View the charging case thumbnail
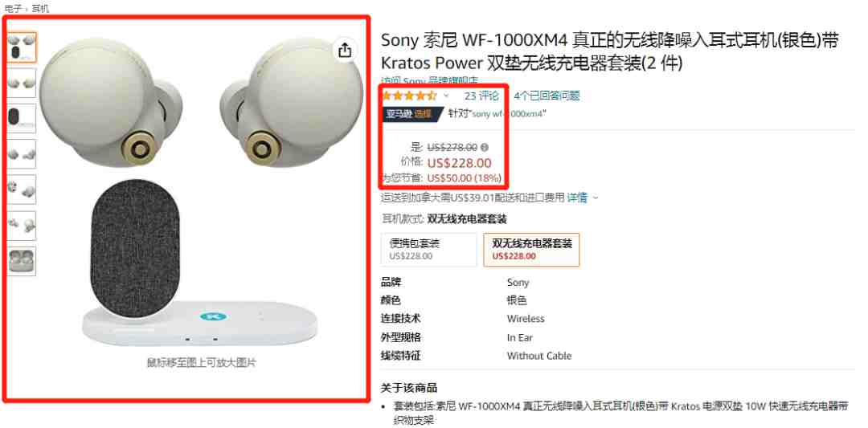 click(x=22, y=261)
